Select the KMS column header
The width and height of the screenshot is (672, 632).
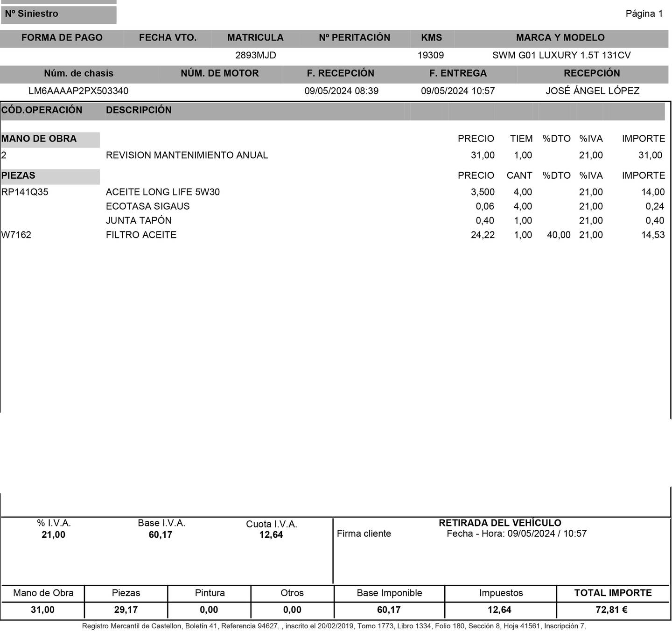pyautogui.click(x=432, y=38)
